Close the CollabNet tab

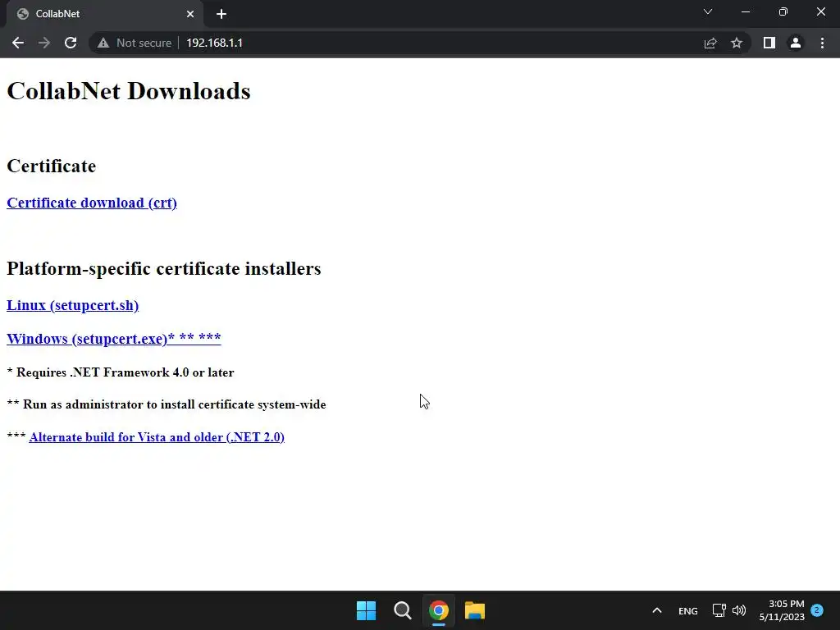click(190, 14)
